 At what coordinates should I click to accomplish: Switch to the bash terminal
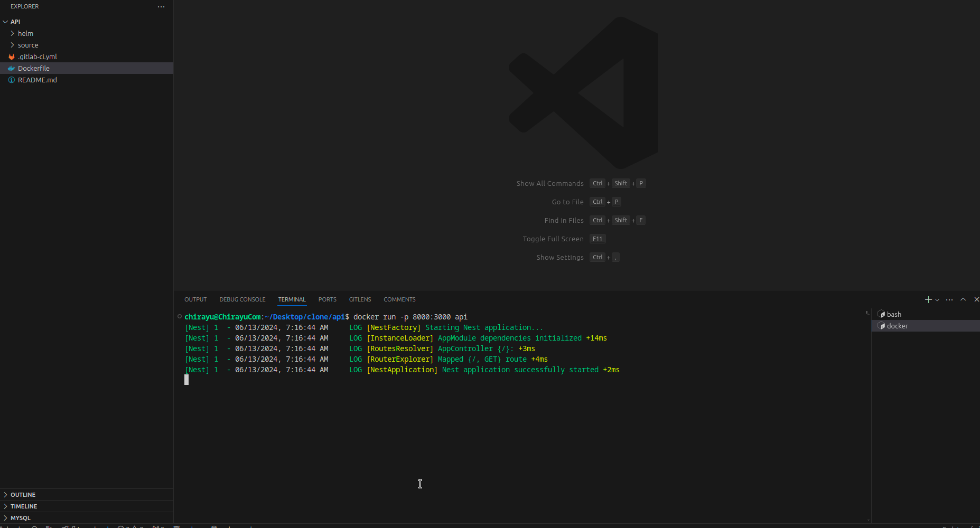[926, 314]
